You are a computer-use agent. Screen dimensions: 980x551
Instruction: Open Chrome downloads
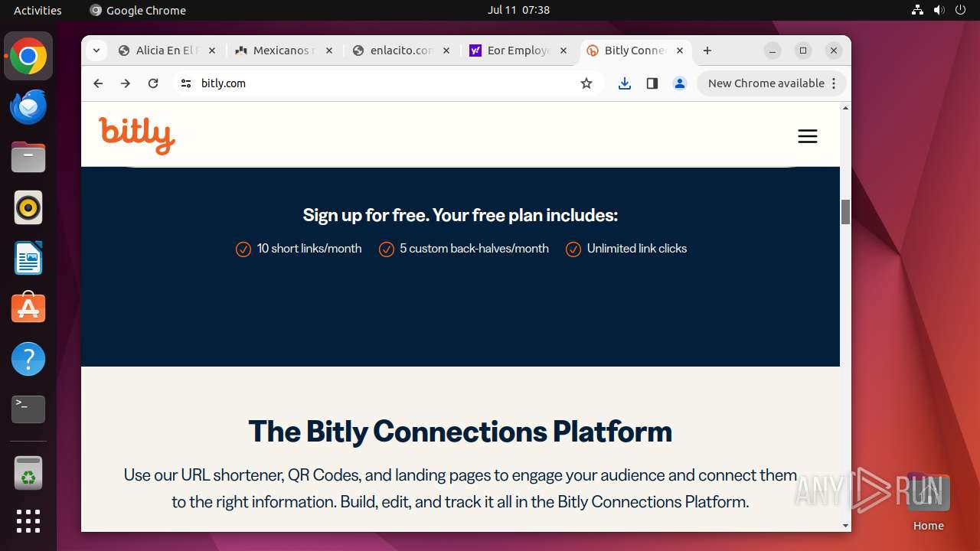point(625,83)
